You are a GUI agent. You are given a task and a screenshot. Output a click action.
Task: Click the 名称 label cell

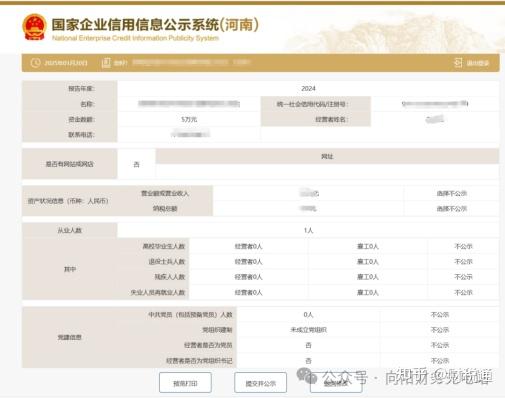tap(70, 104)
